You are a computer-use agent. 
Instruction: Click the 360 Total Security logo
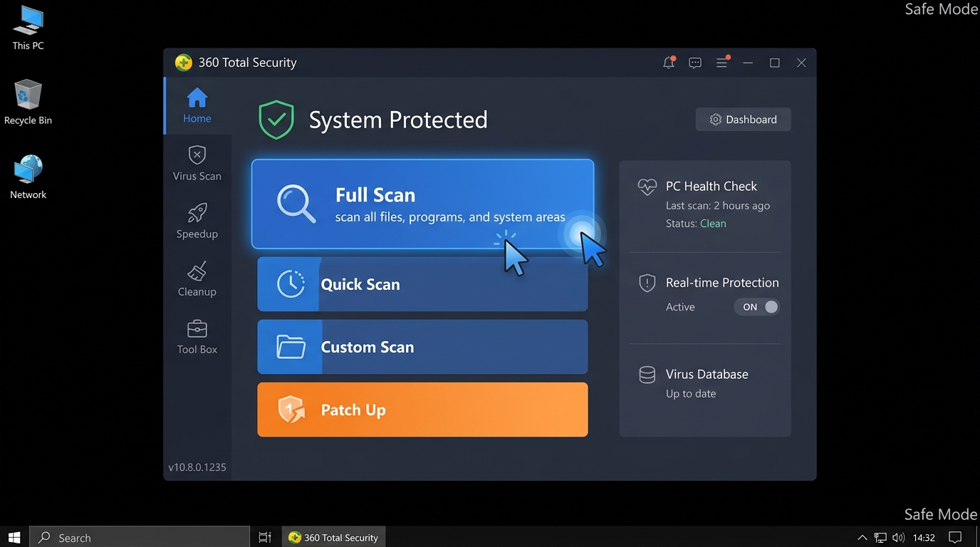tap(183, 62)
